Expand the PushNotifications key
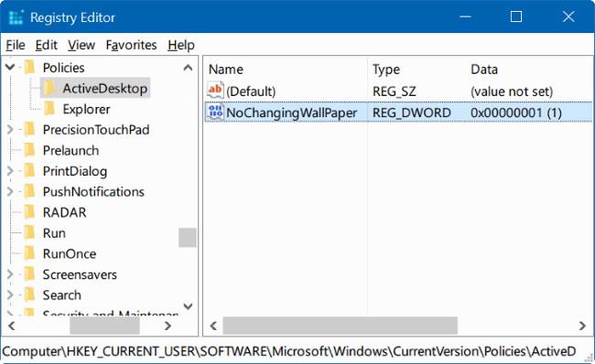The image size is (595, 364). 10,191
